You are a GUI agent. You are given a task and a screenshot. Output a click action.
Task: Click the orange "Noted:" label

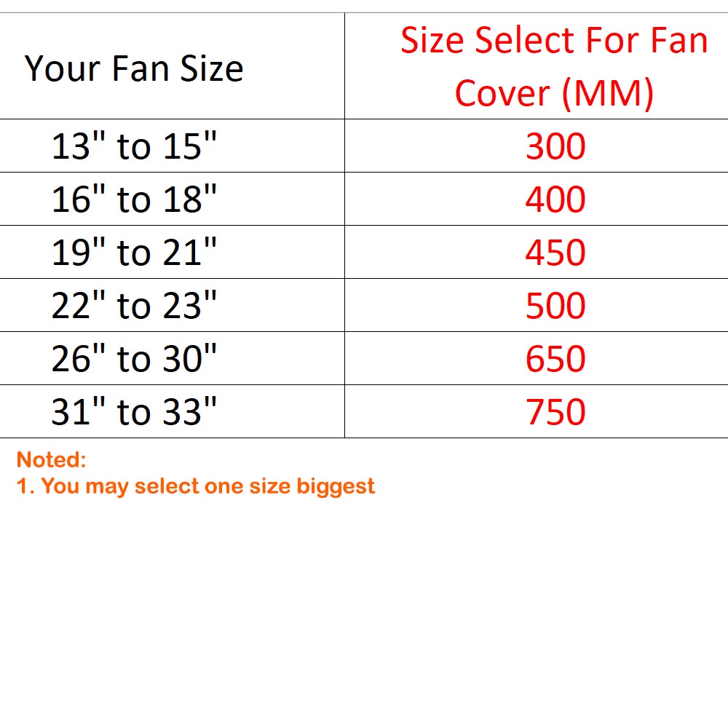click(x=51, y=460)
